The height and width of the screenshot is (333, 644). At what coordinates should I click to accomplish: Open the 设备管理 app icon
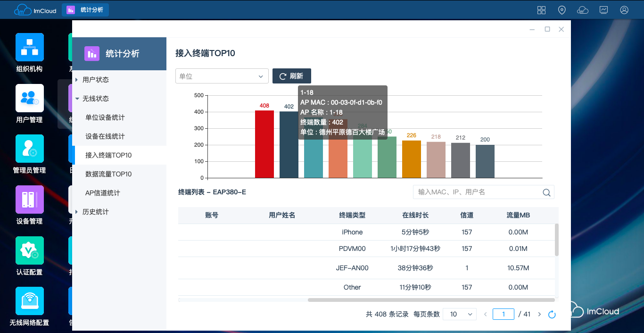[30, 200]
